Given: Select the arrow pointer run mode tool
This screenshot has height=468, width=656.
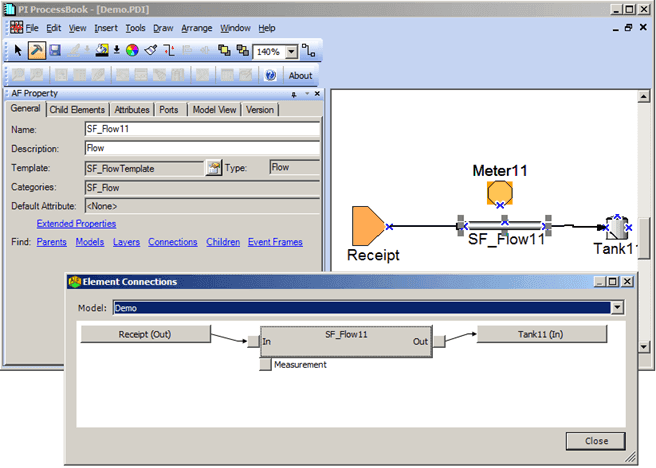Looking at the screenshot, I should click(x=18, y=51).
